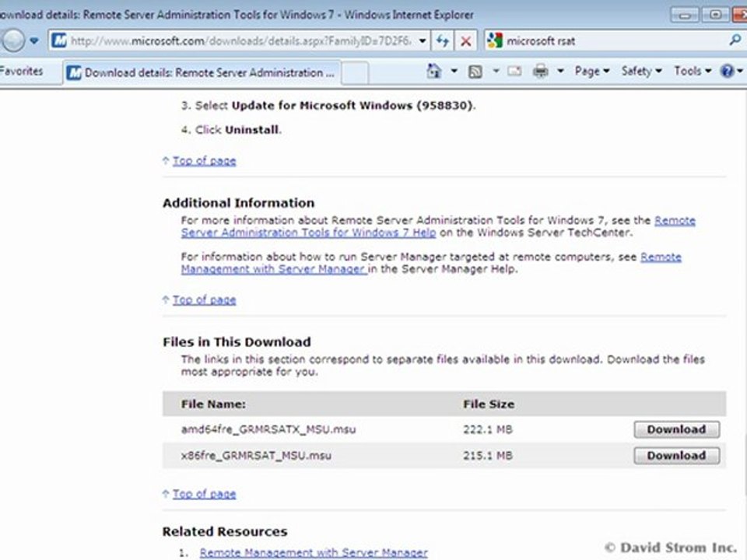Maximize the Internet Explorer window
This screenshot has height=560, width=747.
pyautogui.click(x=715, y=15)
